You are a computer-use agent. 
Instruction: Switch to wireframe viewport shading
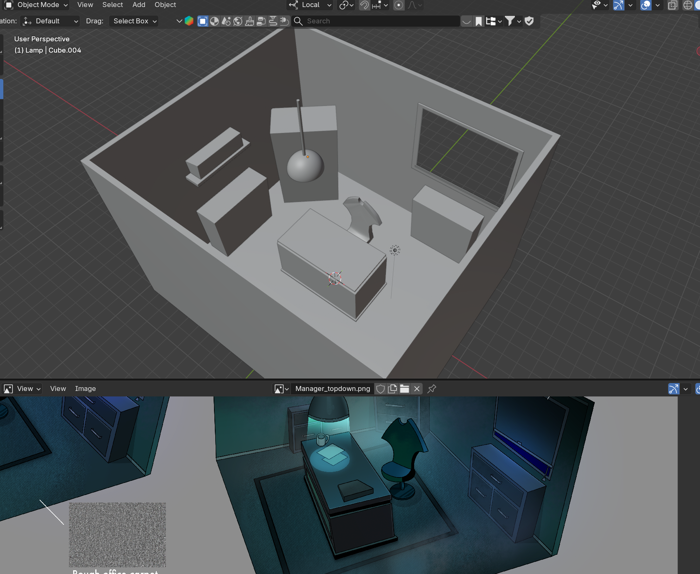point(688,5)
